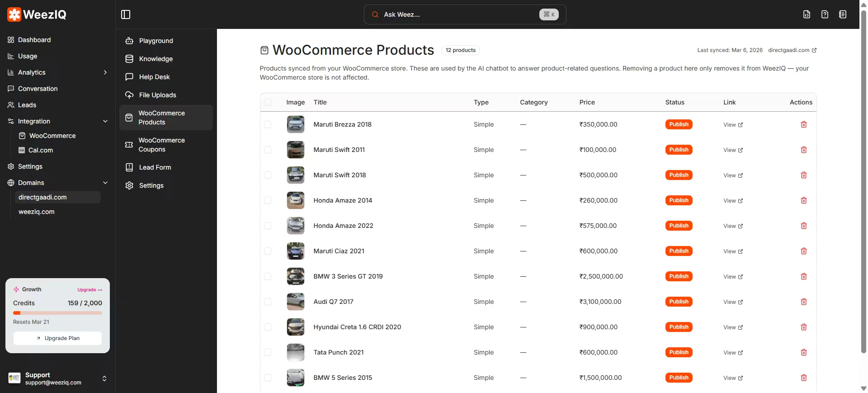This screenshot has width=868, height=393.
Task: Open the changelog list icon in header
Action: tap(843, 14)
